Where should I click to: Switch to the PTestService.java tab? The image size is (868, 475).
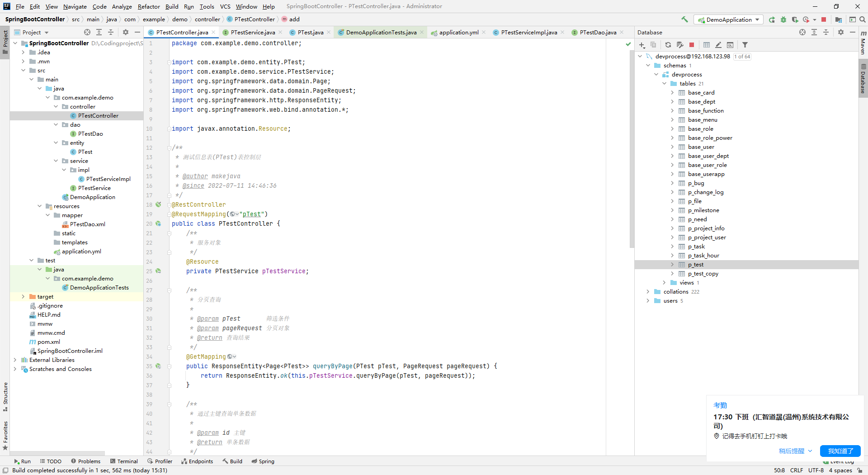[x=252, y=32]
